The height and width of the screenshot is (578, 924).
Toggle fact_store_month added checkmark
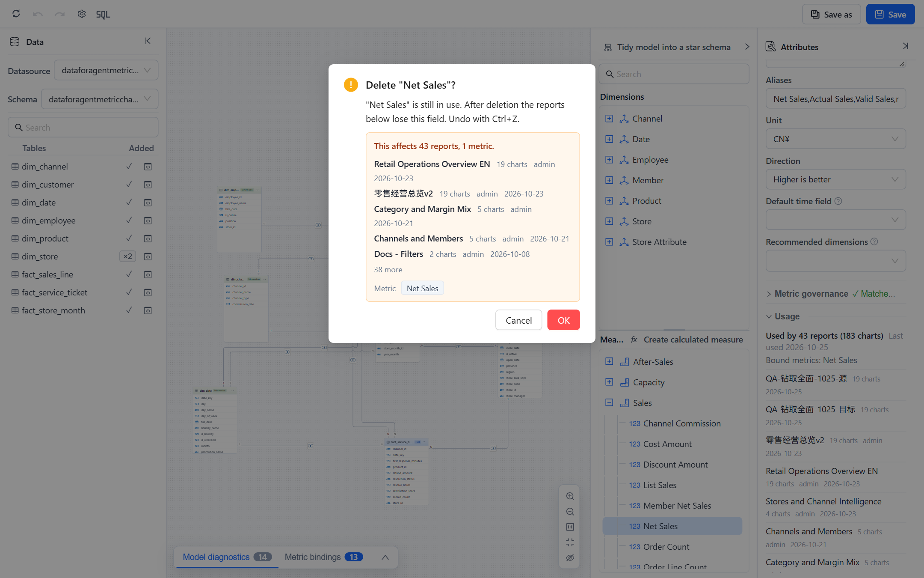[129, 310]
